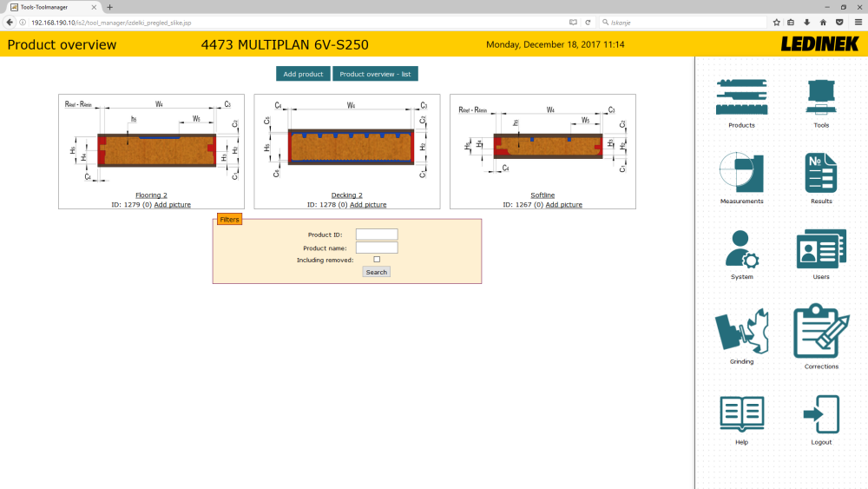Open the Measurements icon
Image resolution: width=868 pixels, height=489 pixels.
(741, 172)
